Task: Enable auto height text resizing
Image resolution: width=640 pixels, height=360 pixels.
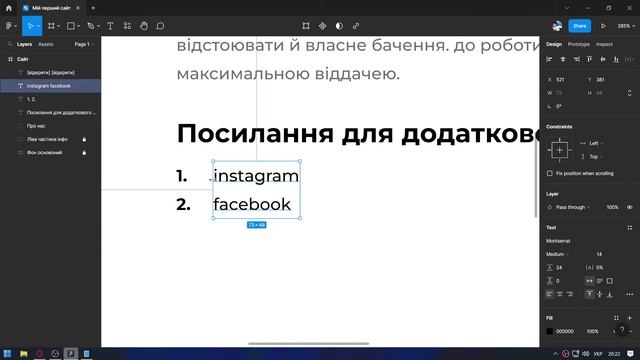Action: 600,281
